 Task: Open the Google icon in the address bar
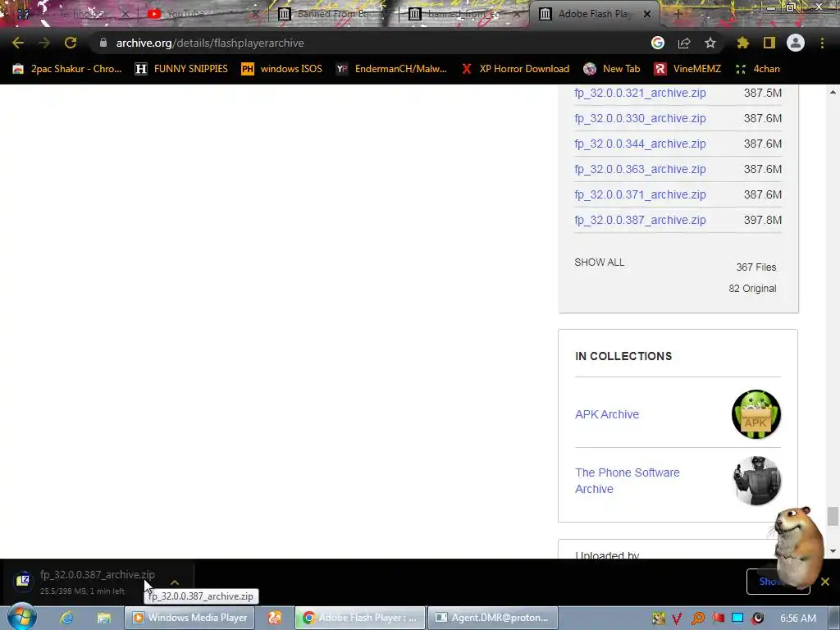658,43
